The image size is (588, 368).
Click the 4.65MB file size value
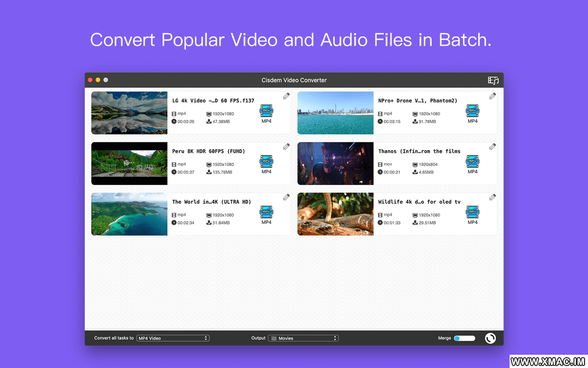pos(426,172)
